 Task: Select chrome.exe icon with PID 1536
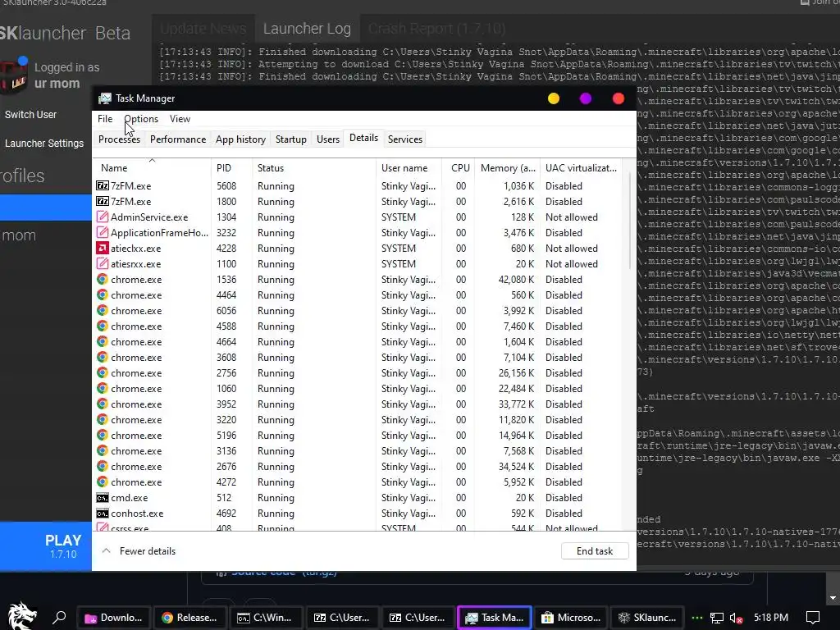(103, 279)
